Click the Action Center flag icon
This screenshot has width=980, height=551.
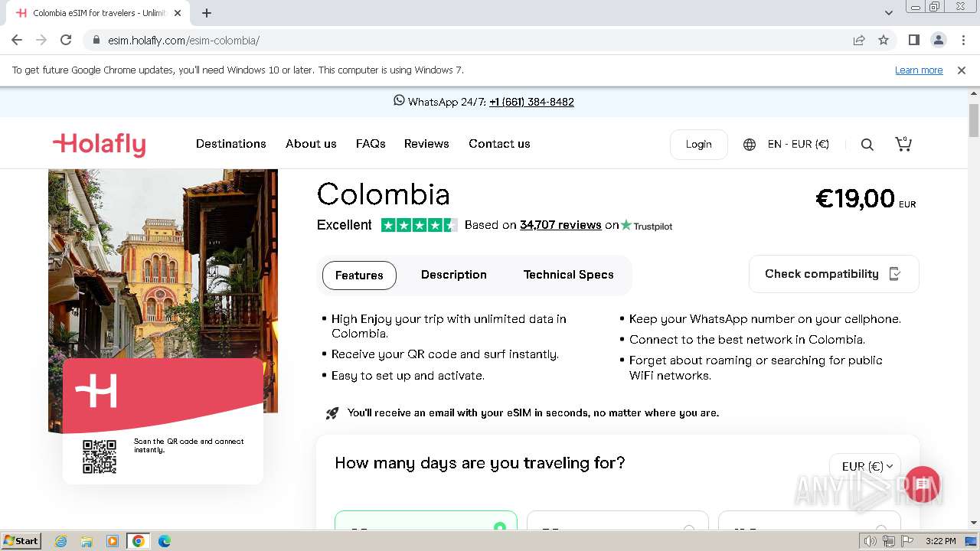907,541
